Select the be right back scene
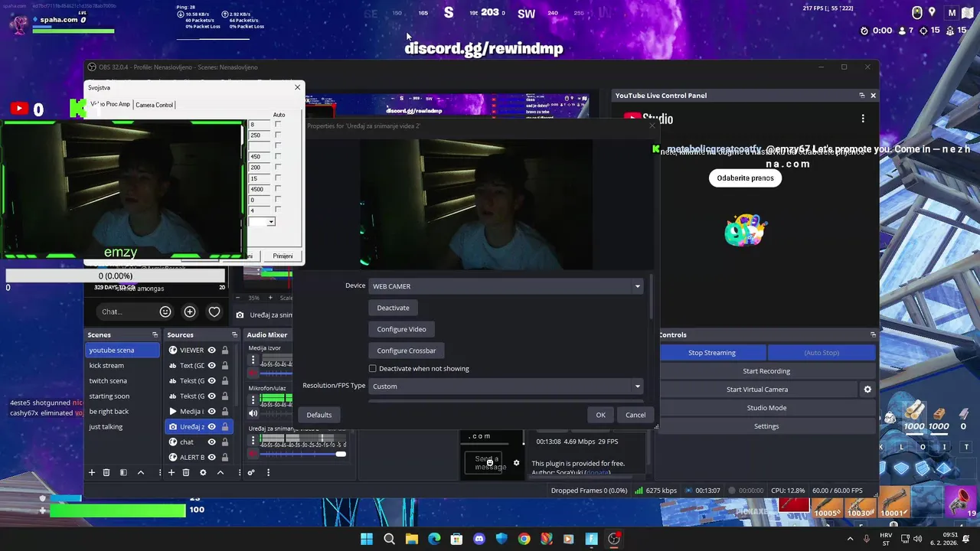The image size is (980, 551). [122, 412]
